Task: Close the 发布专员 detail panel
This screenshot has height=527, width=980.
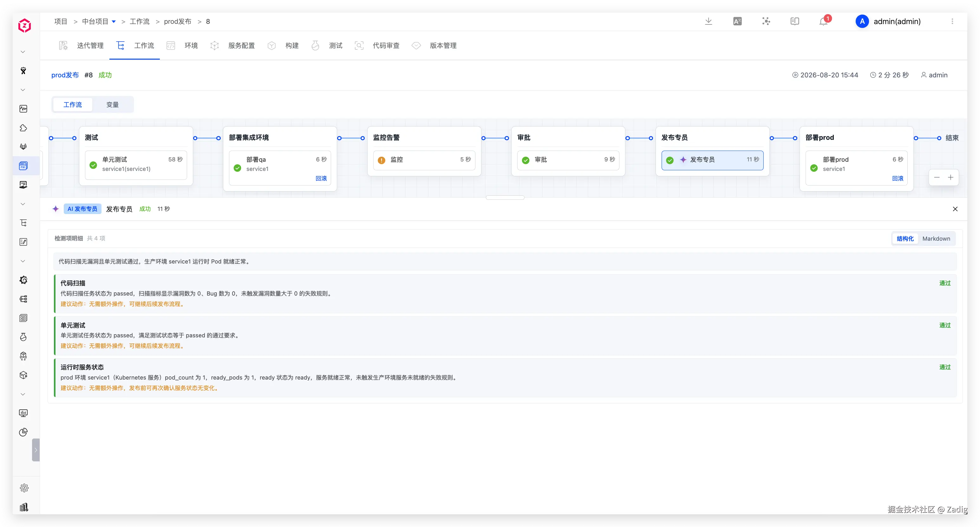Action: pyautogui.click(x=955, y=209)
